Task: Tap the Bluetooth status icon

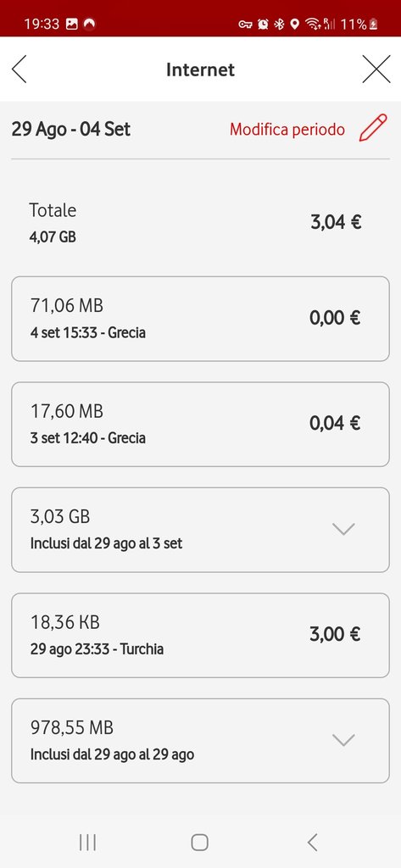Action: (x=280, y=24)
